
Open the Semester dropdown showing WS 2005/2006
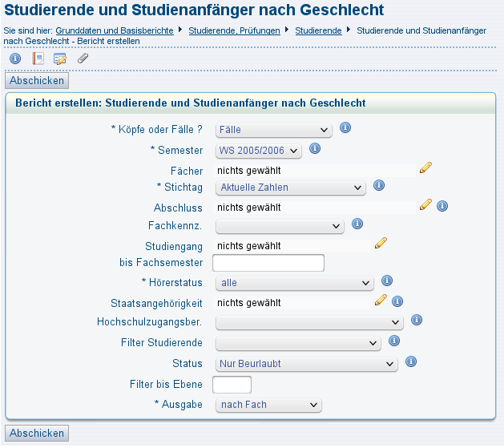click(259, 151)
